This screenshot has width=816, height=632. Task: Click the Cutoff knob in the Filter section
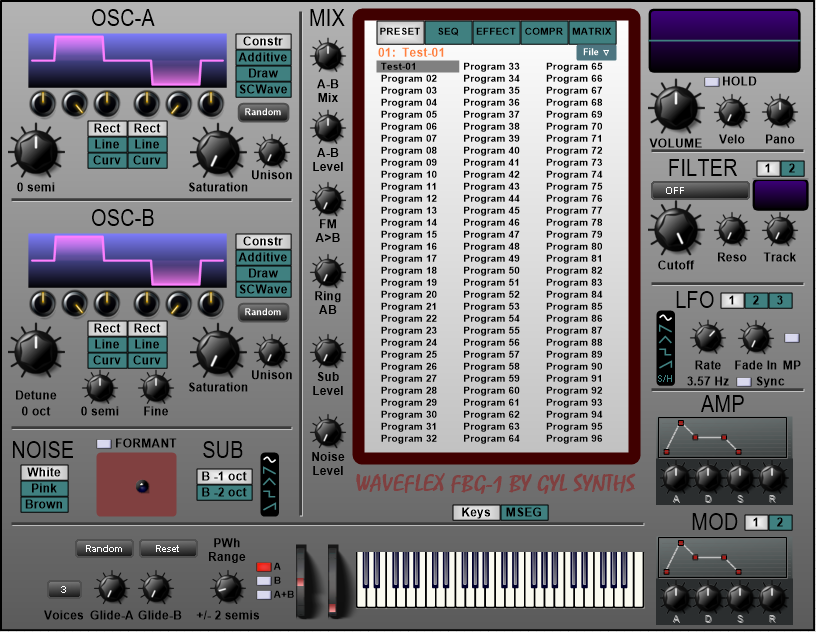675,230
